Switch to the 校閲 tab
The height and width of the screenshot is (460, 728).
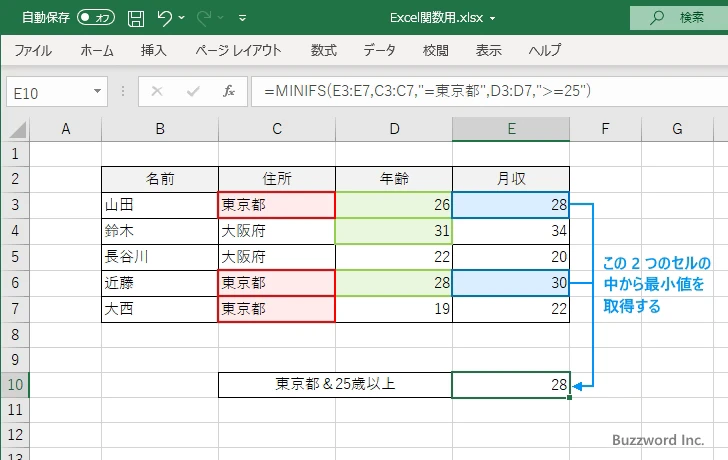(x=436, y=50)
